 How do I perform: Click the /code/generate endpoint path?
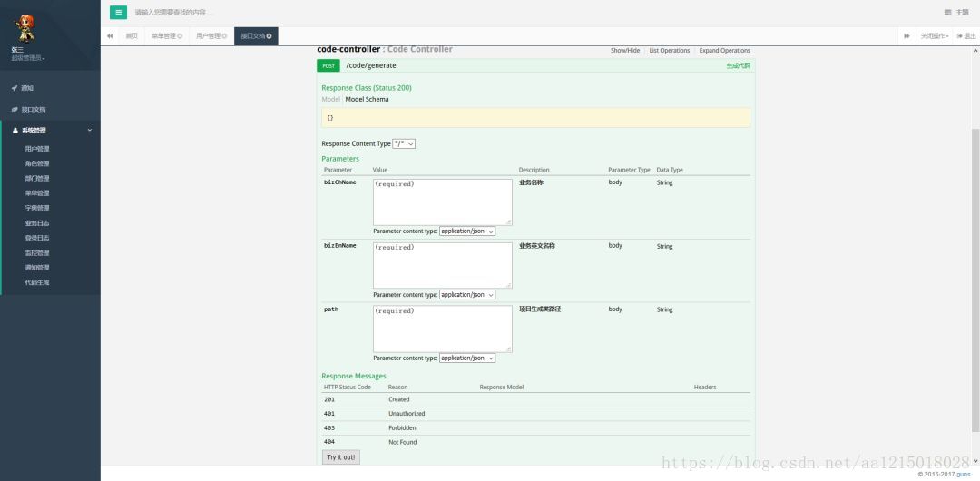371,65
